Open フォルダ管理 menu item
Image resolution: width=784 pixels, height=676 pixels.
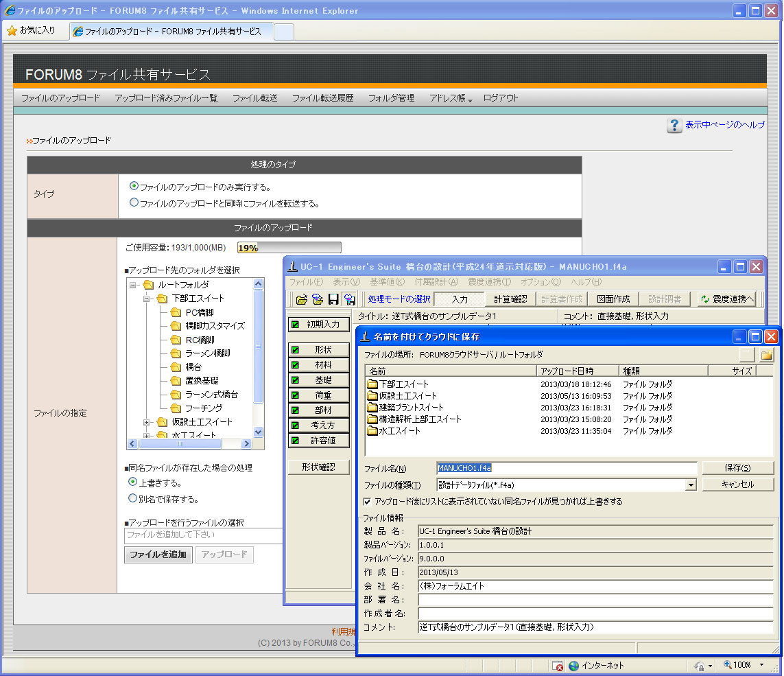[391, 98]
